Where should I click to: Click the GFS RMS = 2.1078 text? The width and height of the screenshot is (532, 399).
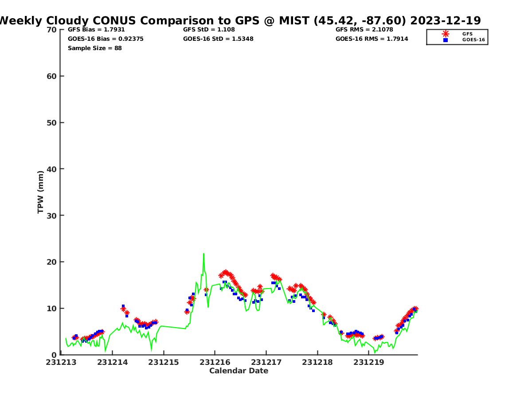[364, 30]
